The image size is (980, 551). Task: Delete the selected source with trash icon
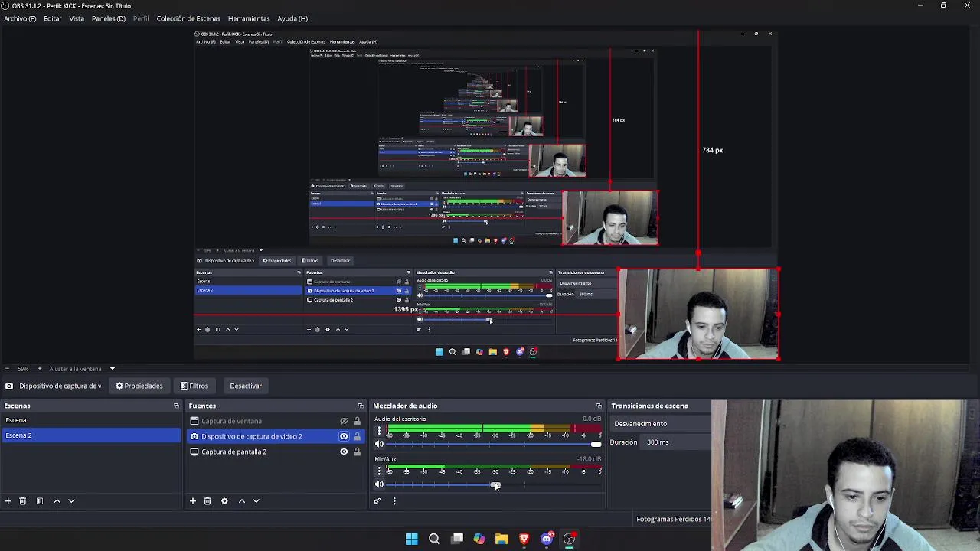pos(207,501)
